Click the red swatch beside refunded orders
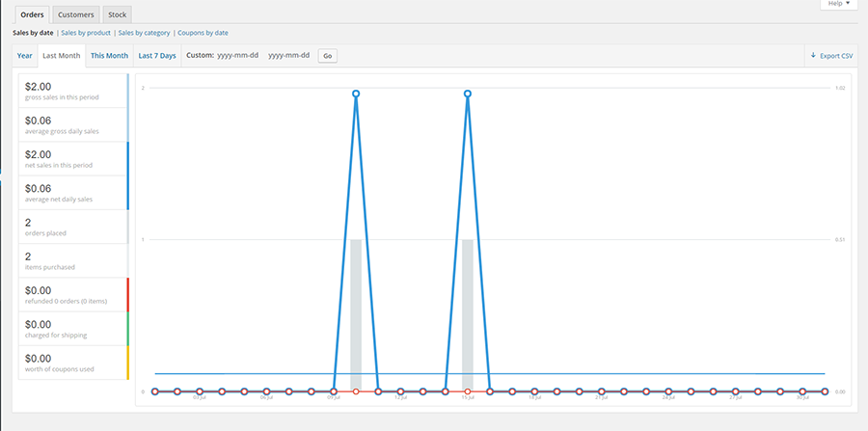Viewport: 868px width, 431px height. pos(128,295)
